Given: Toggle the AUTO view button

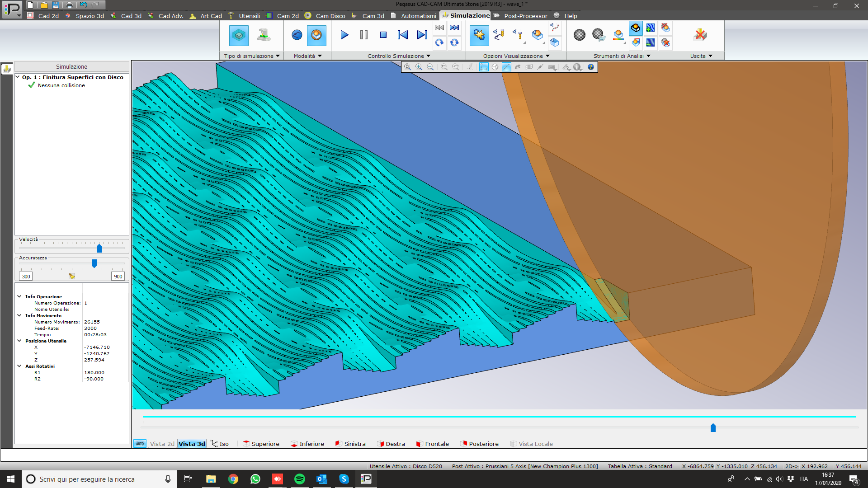Looking at the screenshot, I should [x=140, y=444].
